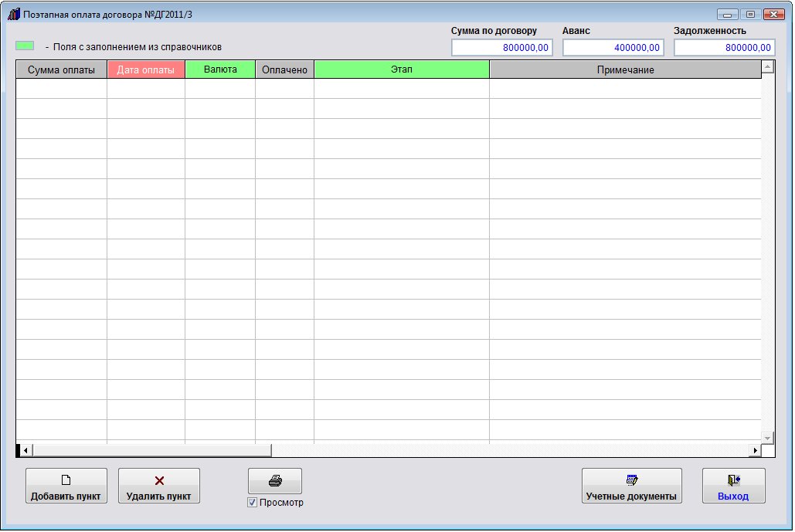Click the Этап column header

[x=402, y=69]
